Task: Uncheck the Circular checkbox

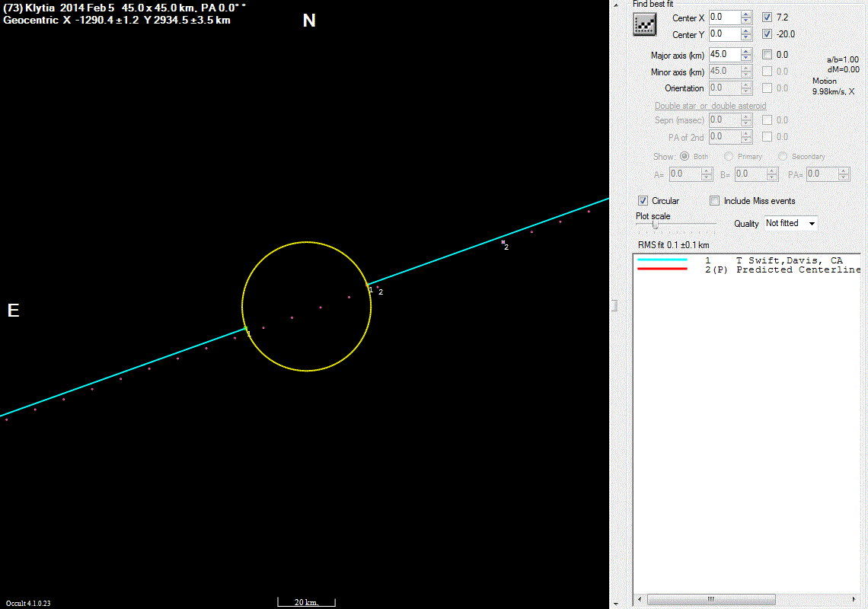Action: (x=643, y=200)
